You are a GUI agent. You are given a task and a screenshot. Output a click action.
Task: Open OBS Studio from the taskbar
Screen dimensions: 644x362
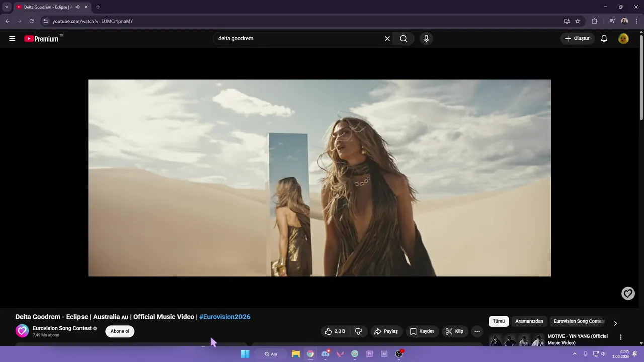pyautogui.click(x=399, y=354)
